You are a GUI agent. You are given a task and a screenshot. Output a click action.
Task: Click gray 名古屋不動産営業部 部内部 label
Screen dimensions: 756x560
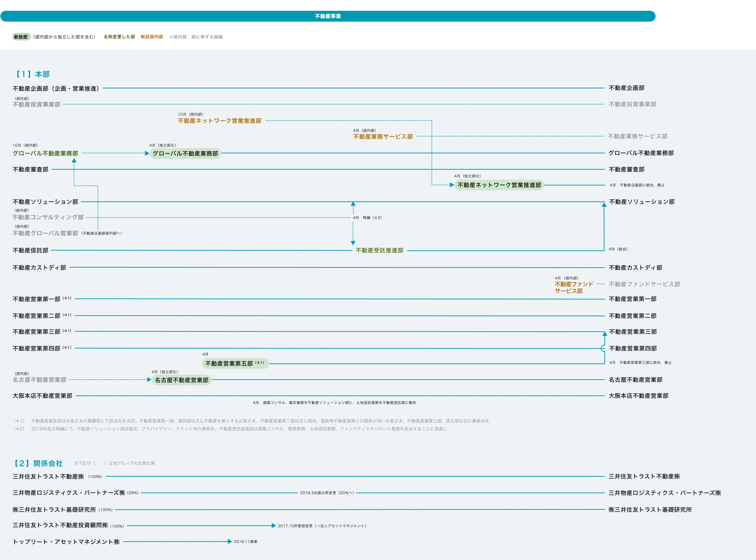(39, 380)
